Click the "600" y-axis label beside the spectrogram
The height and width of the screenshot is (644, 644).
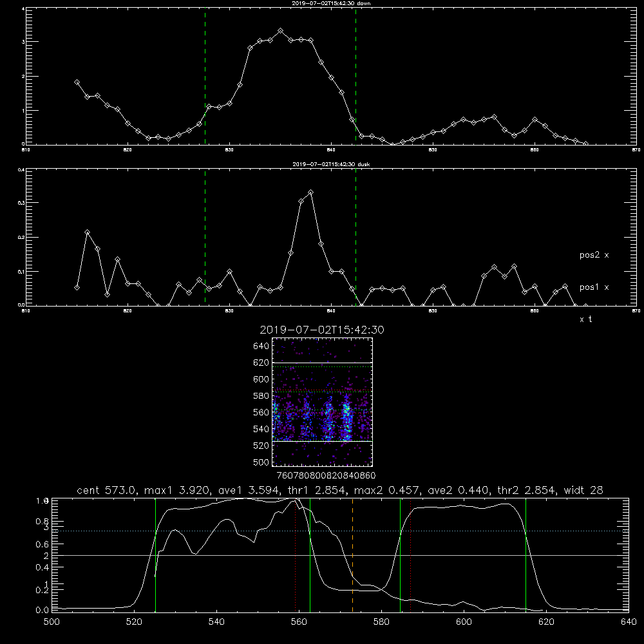pyautogui.click(x=261, y=379)
